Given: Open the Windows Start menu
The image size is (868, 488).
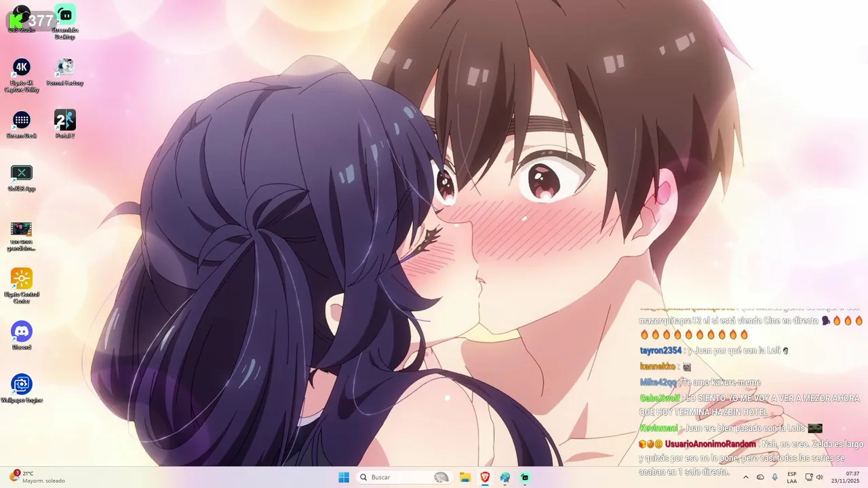Looking at the screenshot, I should point(344,477).
